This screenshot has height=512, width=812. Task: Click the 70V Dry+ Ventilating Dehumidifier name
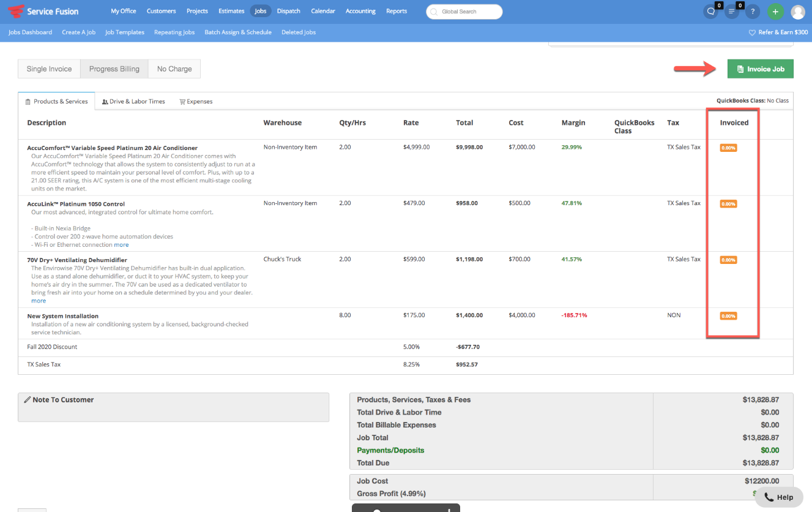[x=77, y=260]
